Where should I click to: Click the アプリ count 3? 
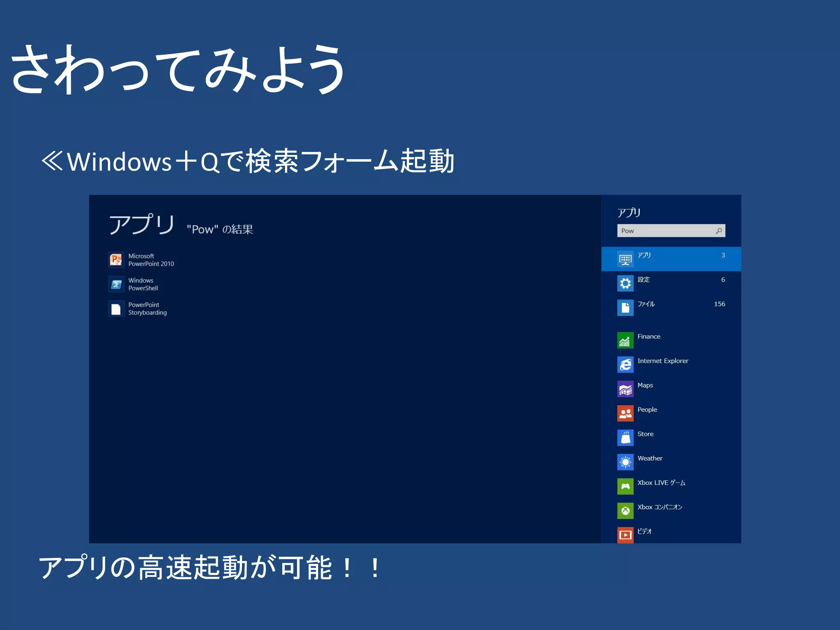coord(723,255)
